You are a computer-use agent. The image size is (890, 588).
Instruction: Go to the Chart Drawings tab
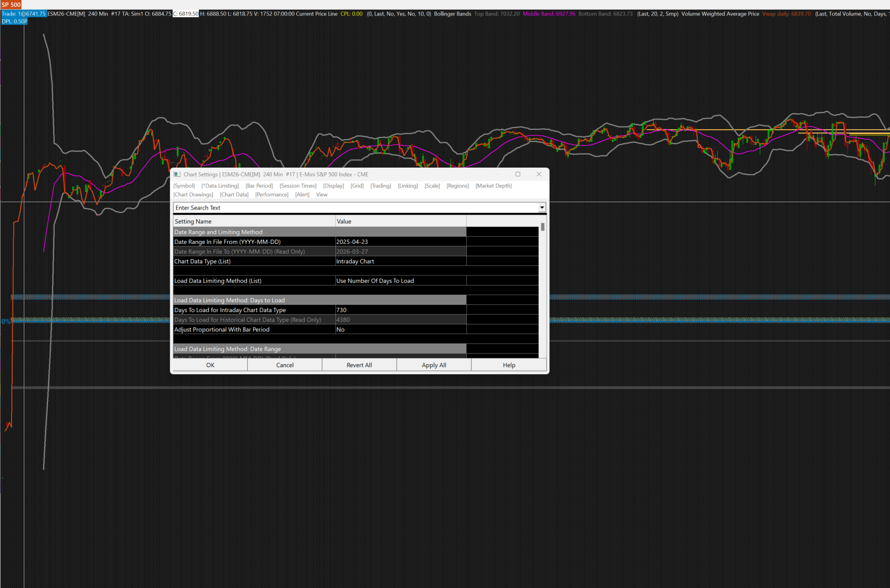pyautogui.click(x=193, y=195)
